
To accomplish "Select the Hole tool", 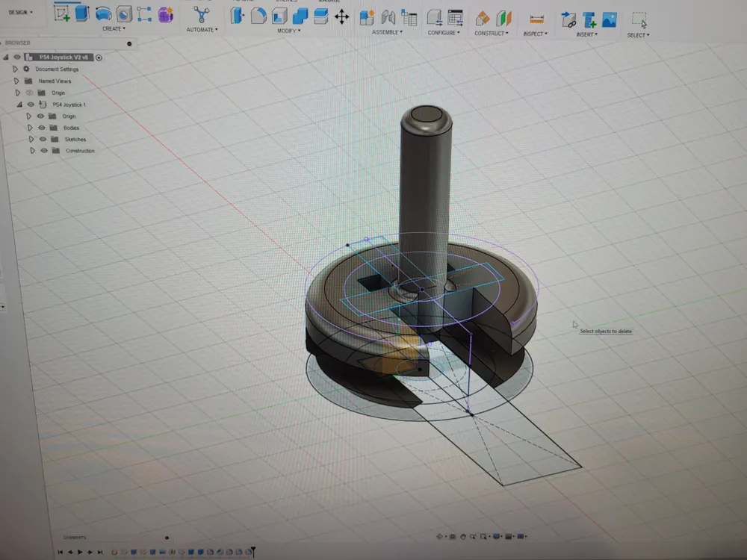I will click(124, 13).
